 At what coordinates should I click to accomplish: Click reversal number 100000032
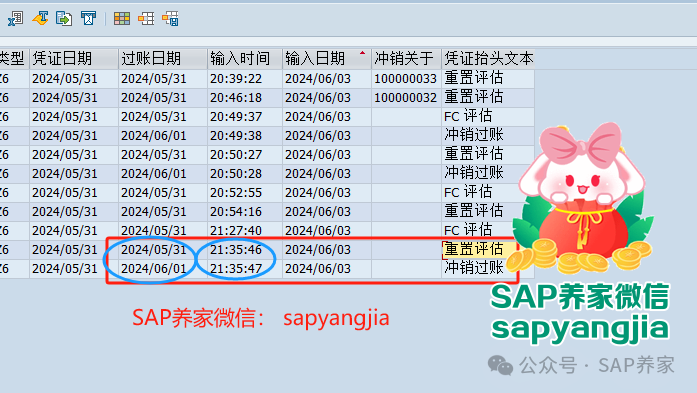tap(405, 98)
